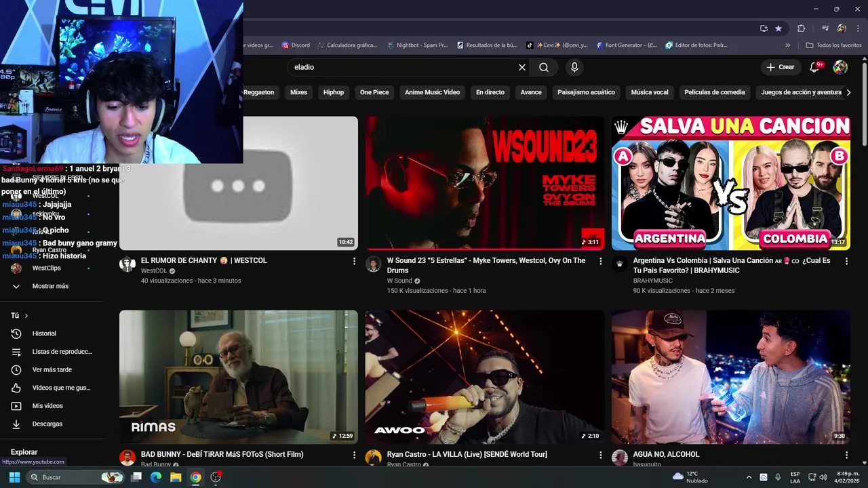
Task: Open File Explorer from the taskbar
Action: pyautogui.click(x=176, y=477)
